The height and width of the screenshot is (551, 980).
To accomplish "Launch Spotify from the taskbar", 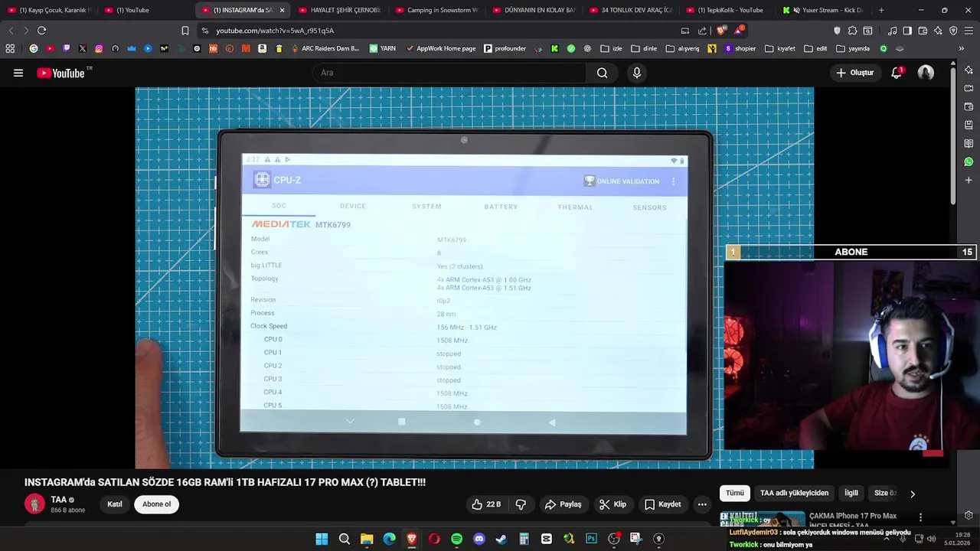I will (456, 539).
